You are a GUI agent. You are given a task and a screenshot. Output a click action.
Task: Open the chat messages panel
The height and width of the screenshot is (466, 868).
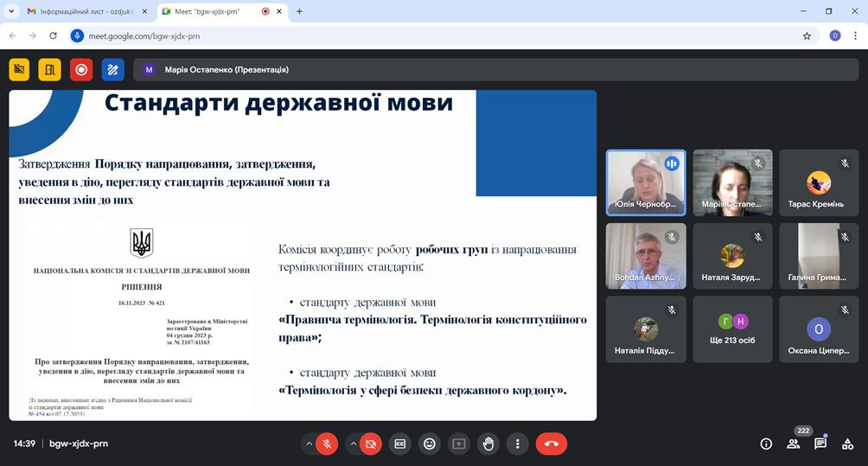[x=820, y=444]
